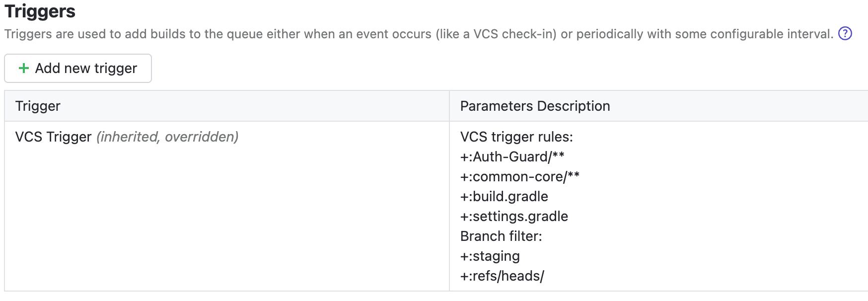
Task: Click the VCS trigger rules label
Action: (516, 137)
